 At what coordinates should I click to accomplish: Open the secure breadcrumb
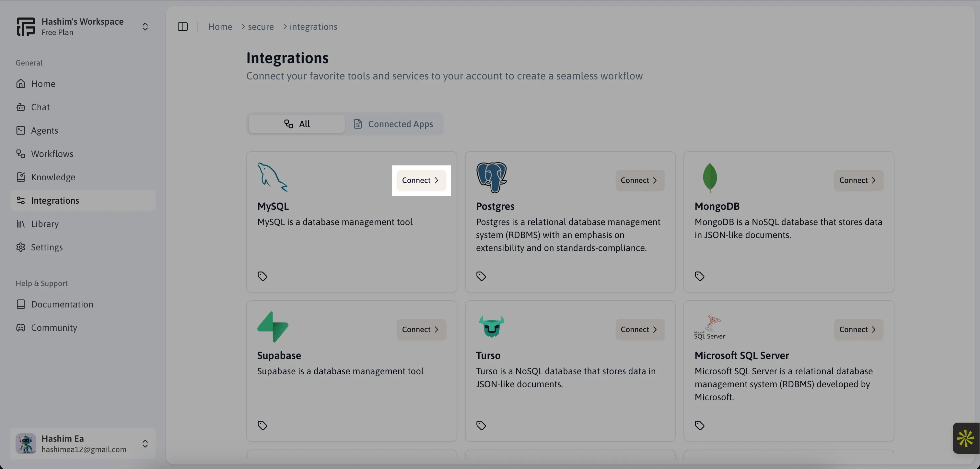[261, 27]
